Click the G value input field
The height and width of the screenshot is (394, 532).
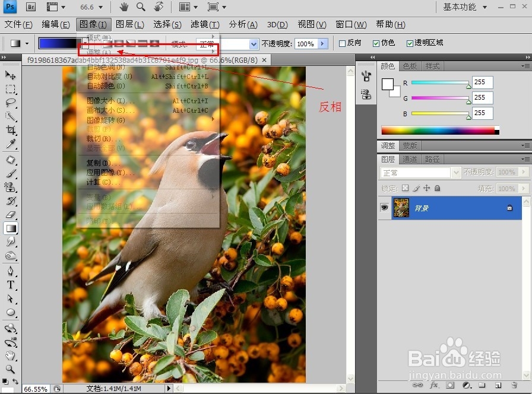pos(482,98)
